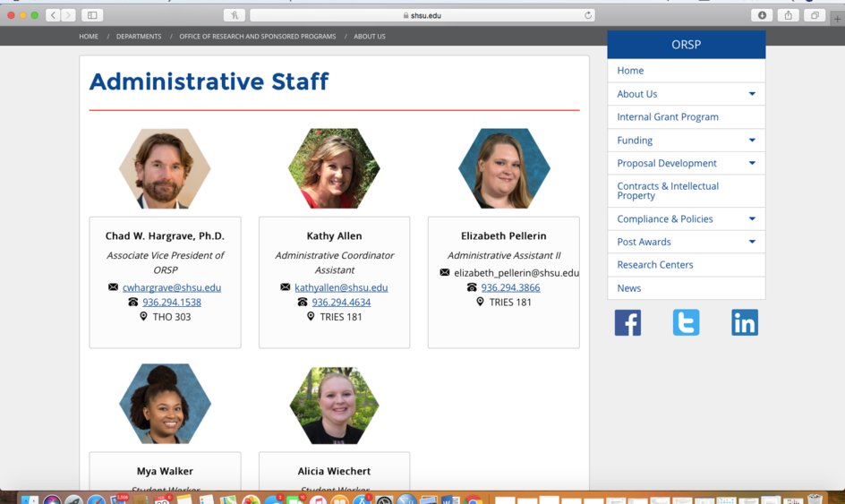Select the name Alicia Wiechert
Screen dimensions: 845x504
click(x=334, y=471)
